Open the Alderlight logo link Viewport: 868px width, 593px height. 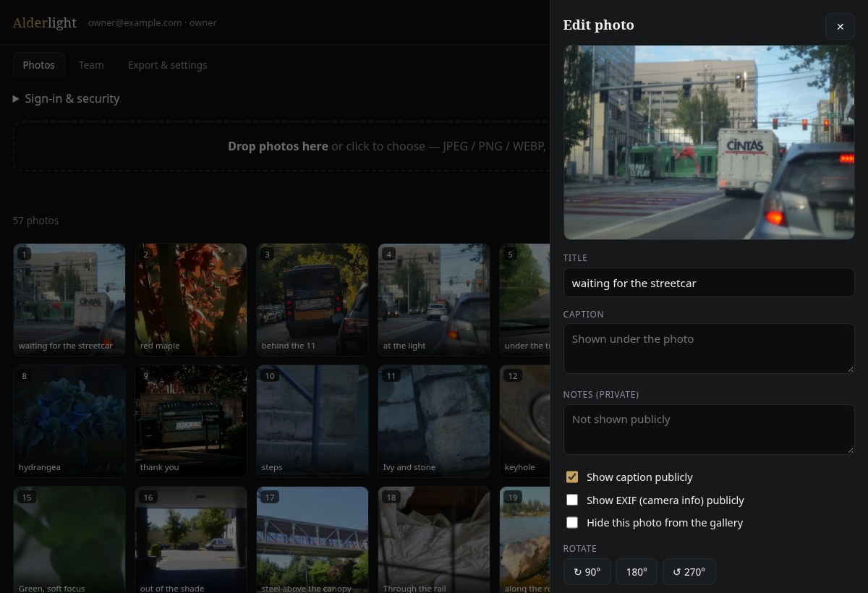point(44,22)
